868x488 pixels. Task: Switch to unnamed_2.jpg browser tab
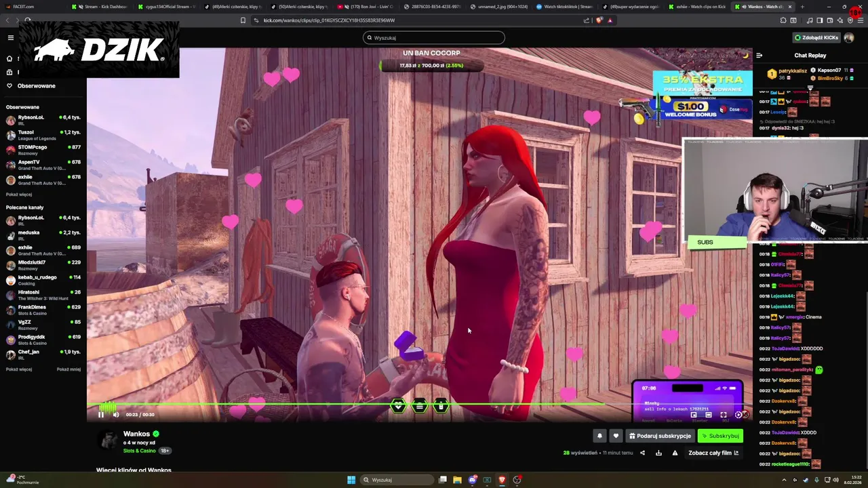pyautogui.click(x=498, y=7)
